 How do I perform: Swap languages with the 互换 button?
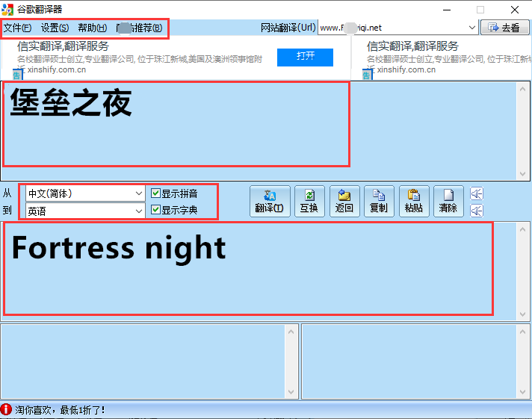[309, 201]
